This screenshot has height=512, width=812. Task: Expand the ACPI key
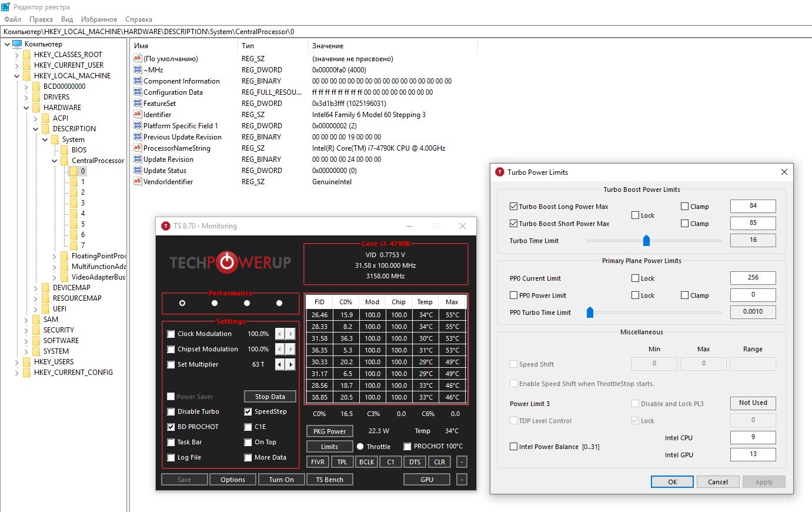point(36,118)
